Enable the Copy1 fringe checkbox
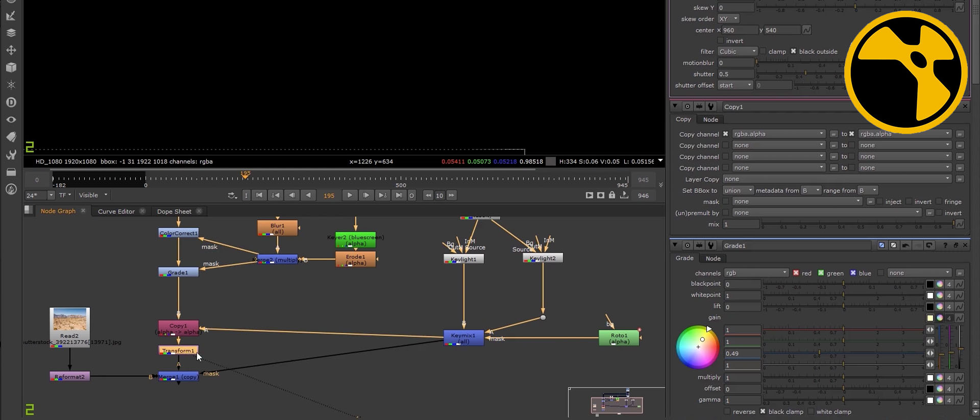The image size is (980, 420). pyautogui.click(x=939, y=202)
